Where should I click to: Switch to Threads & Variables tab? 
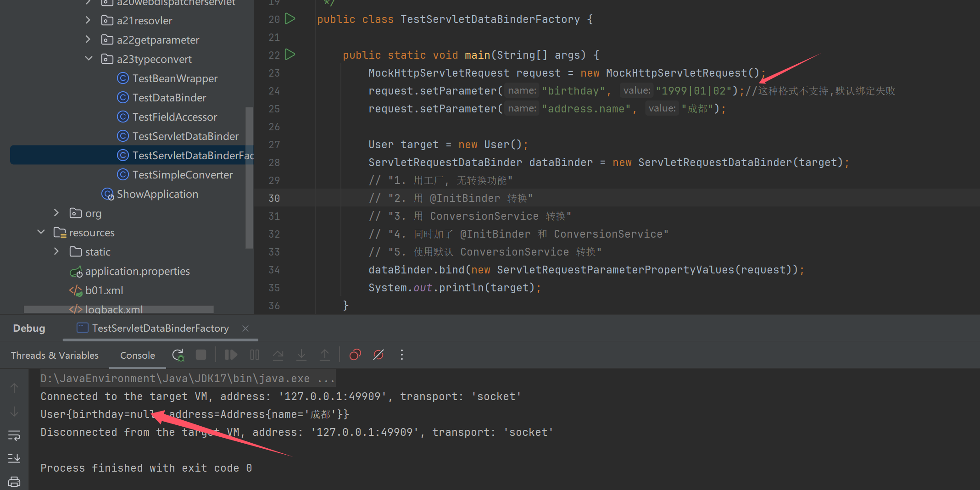[x=55, y=356]
